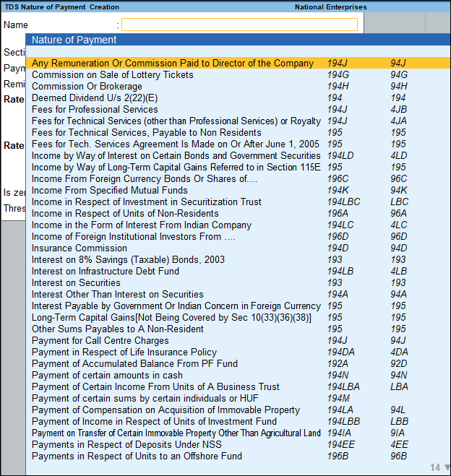Choose Income in Respect of Units of Non-Residents
The height and width of the screenshot is (476, 451).
[238, 213]
